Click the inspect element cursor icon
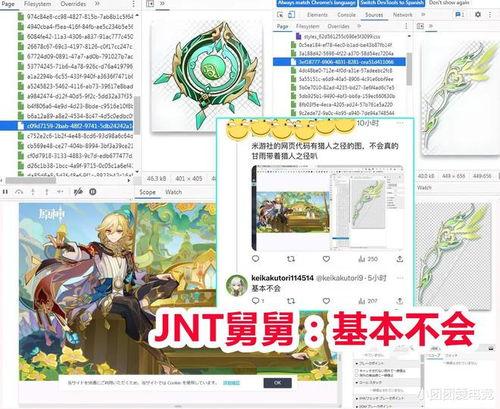The width and height of the screenshot is (500, 409). [x=280, y=15]
